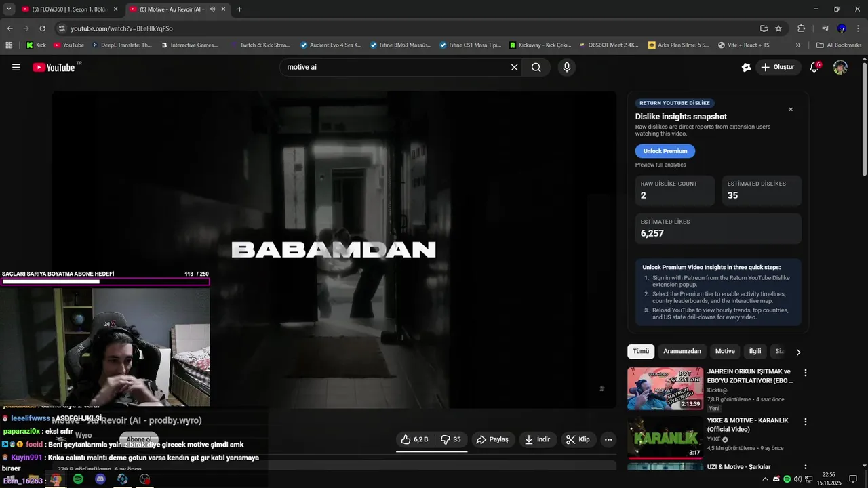868x488 pixels.
Task: Open the DeepL Translate bookmark
Action: click(x=121, y=45)
